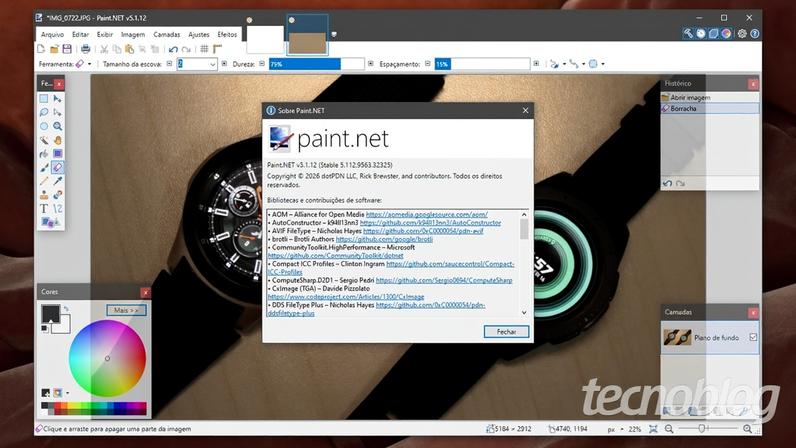The height and width of the screenshot is (448, 796).
Task: Select the Move Selection tool
Action: click(x=58, y=112)
